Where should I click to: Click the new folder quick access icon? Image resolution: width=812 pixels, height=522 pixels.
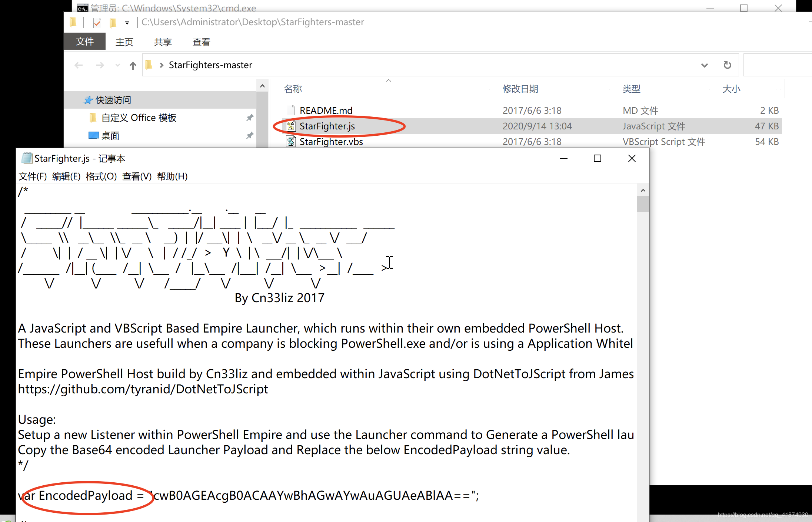113,23
